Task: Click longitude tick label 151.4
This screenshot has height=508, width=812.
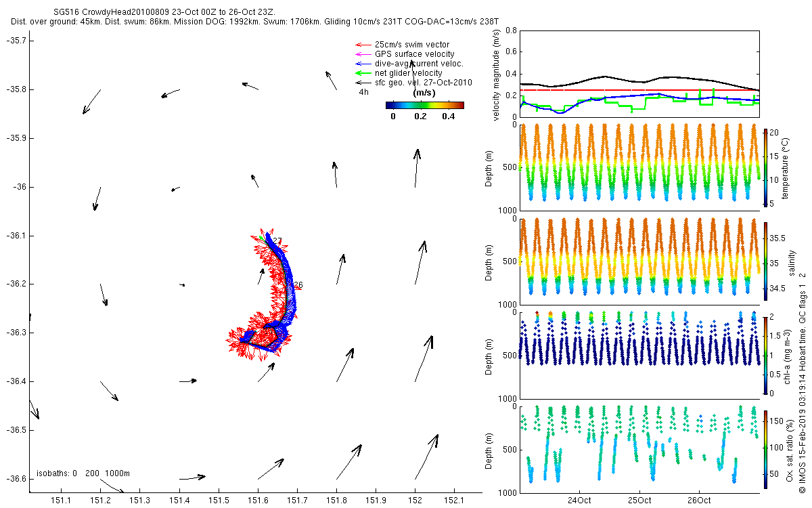Action: [179, 500]
